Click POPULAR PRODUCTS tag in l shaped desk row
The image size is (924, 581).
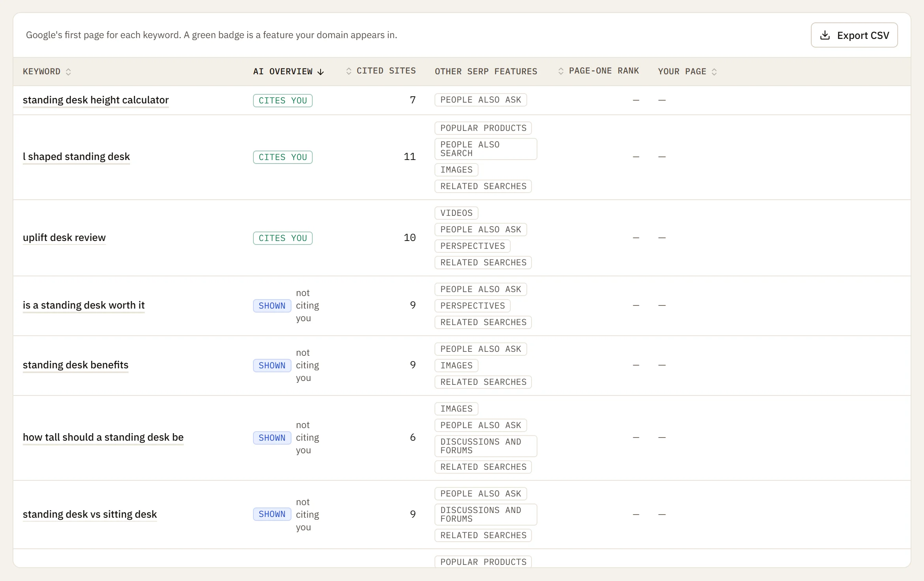(483, 128)
